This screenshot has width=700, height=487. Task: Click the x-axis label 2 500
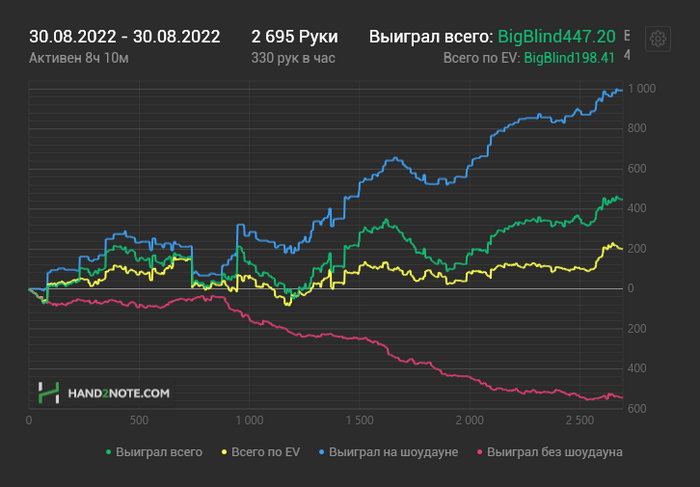(580, 420)
